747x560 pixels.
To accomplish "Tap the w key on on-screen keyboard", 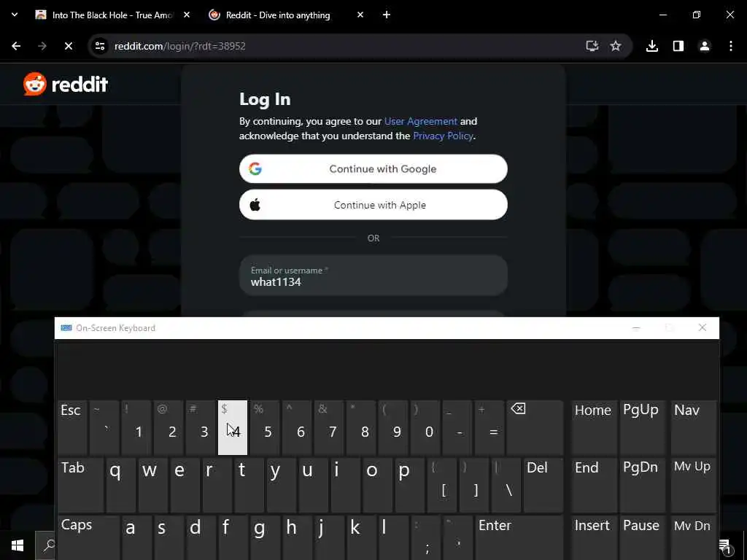I will tap(152, 485).
